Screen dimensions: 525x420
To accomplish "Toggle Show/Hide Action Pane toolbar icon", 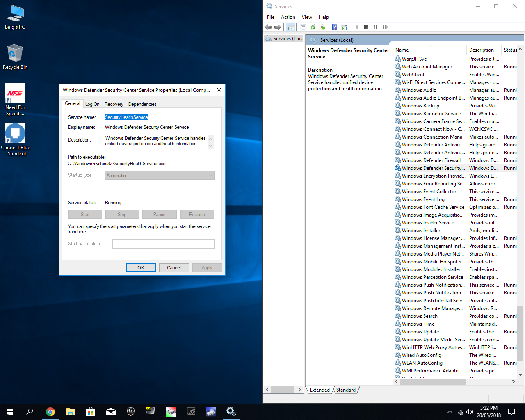I will (x=344, y=27).
